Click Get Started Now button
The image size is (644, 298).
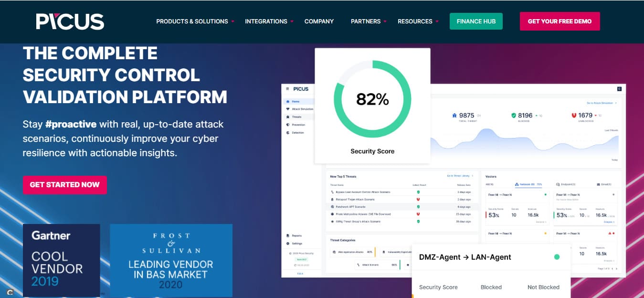coord(65,185)
